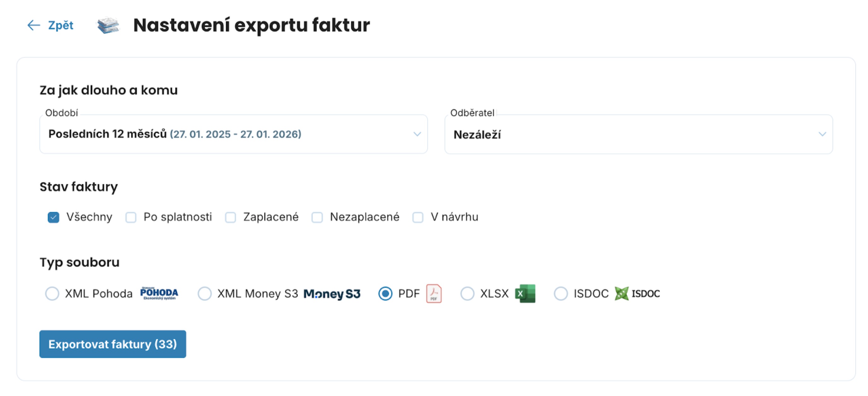Viewport: 868px width, 396px height.
Task: Click the red PDF file icon
Action: click(x=434, y=294)
